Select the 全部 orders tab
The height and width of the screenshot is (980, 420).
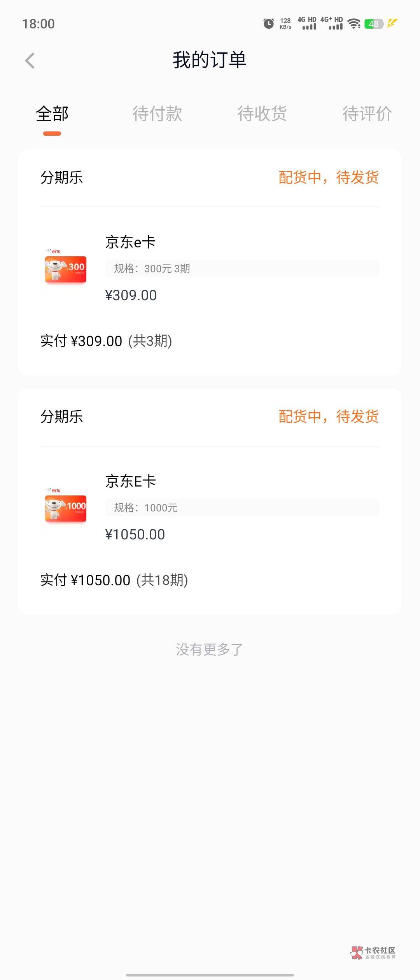52,114
